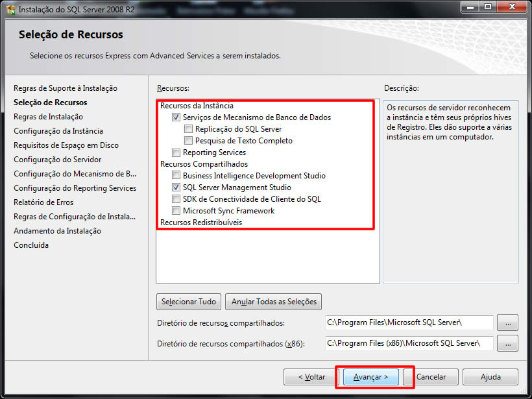Click Anular Todas as Seleções button

[x=274, y=302]
